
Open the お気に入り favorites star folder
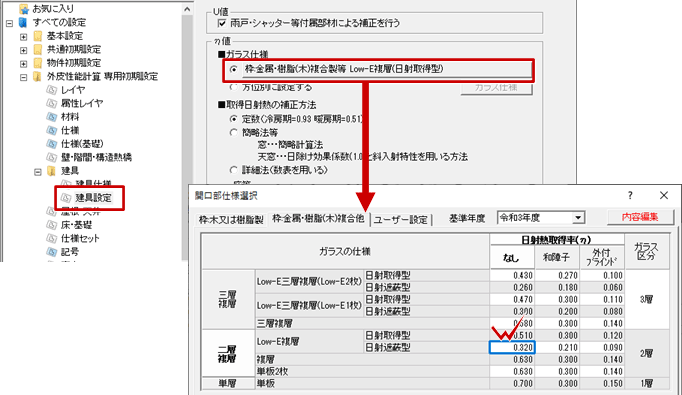click(24, 8)
